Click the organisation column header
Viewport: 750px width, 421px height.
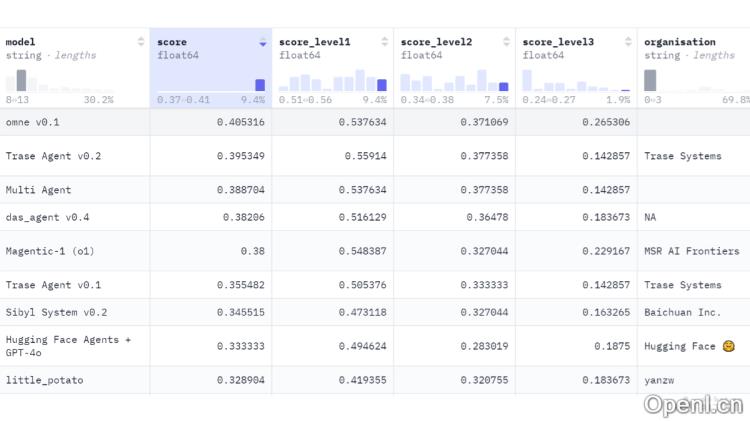pos(680,42)
